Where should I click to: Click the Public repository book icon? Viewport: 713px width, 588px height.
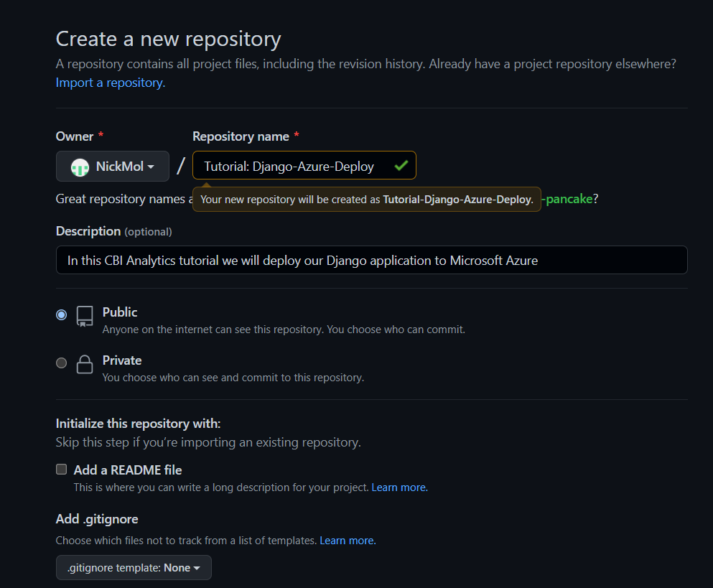point(85,316)
